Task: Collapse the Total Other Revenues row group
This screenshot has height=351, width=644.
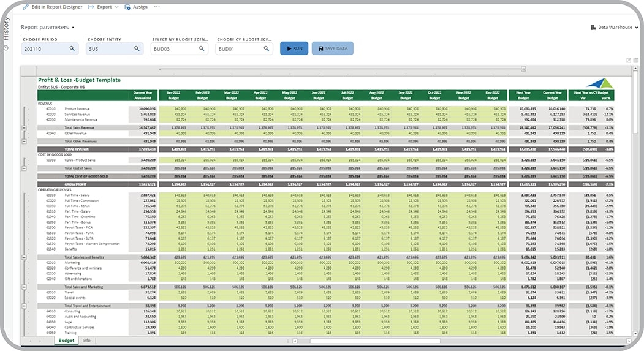Action: click(24, 141)
